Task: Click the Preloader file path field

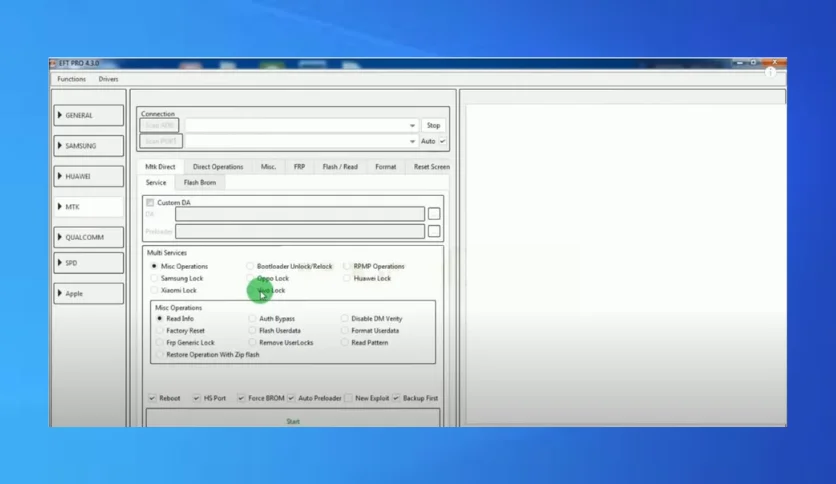Action: pos(300,231)
